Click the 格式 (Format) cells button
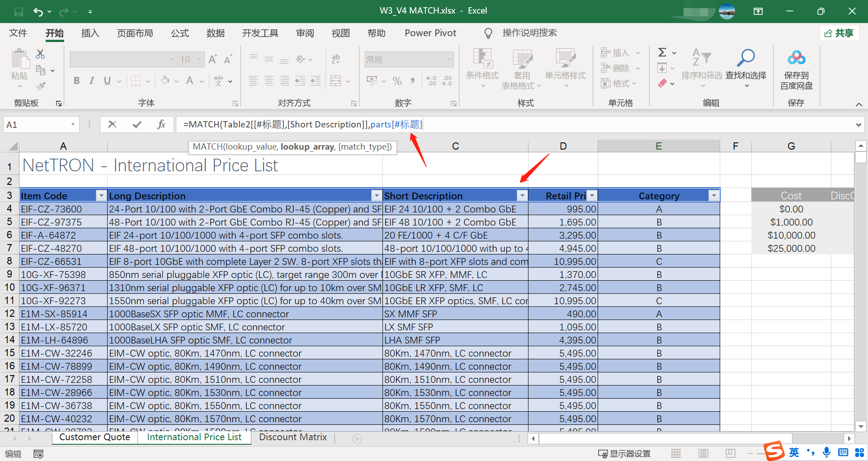Screen dimensions: 868x461 (618, 84)
